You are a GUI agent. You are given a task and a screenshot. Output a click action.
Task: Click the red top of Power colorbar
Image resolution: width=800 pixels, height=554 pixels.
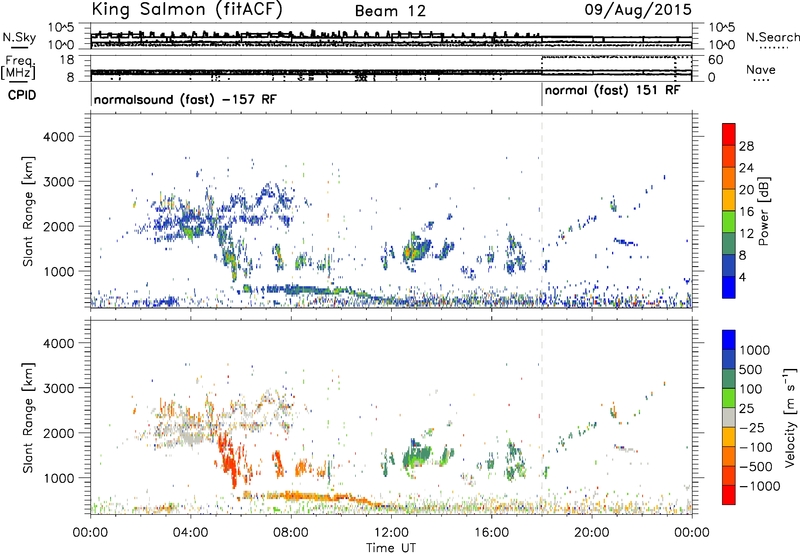(729, 134)
